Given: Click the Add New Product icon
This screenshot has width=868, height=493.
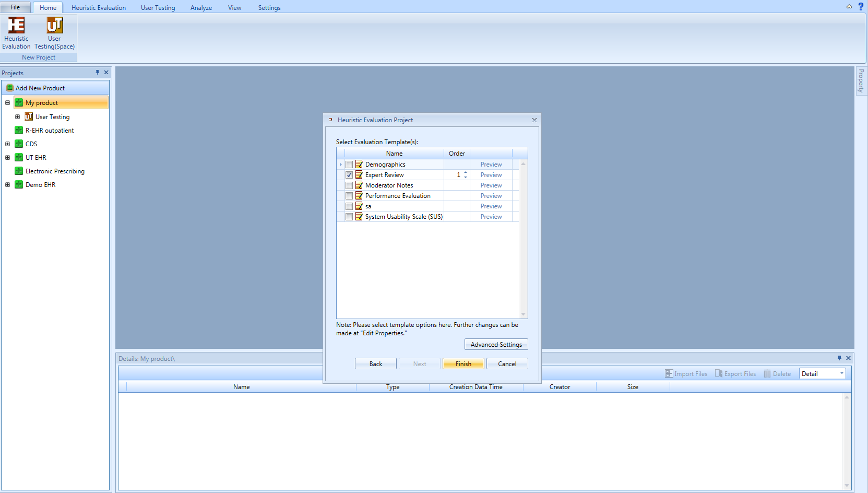Looking at the screenshot, I should (x=9, y=88).
